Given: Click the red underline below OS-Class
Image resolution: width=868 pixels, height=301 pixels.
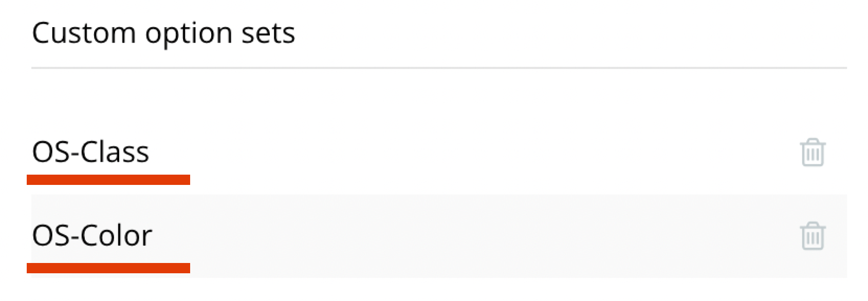Looking at the screenshot, I should point(108,179).
